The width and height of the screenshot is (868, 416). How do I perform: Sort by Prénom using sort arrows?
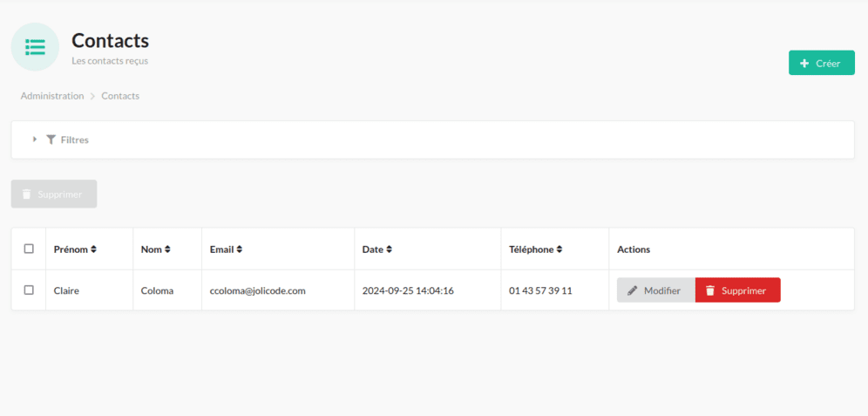[93, 249]
